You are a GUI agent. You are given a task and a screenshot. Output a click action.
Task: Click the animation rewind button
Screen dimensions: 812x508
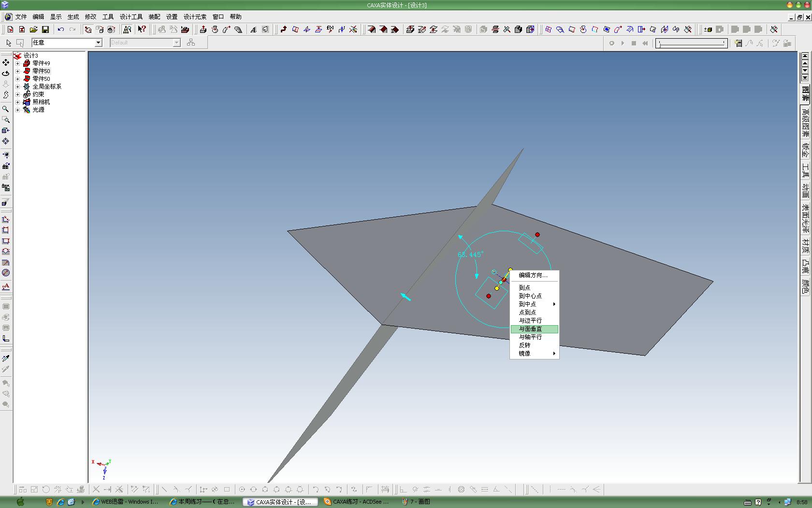click(645, 43)
